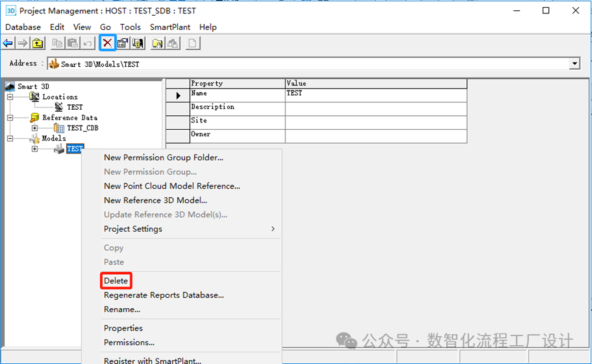The image size is (592, 364).
Task: Click the Property column header
Action: [237, 83]
